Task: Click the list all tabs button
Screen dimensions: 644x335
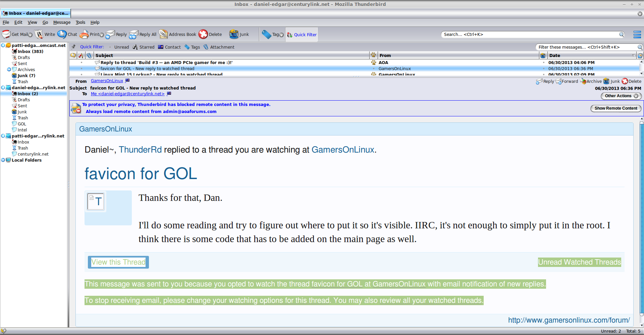Action: pyautogui.click(x=640, y=14)
